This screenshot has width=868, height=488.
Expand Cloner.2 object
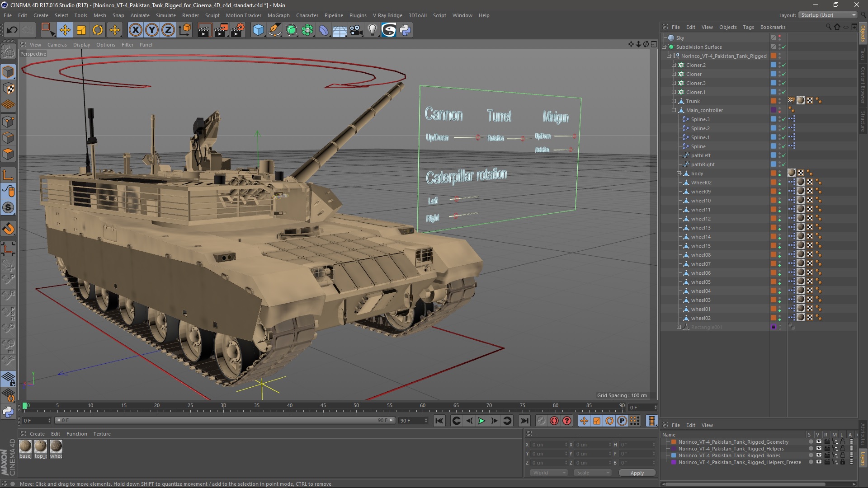[x=674, y=65]
